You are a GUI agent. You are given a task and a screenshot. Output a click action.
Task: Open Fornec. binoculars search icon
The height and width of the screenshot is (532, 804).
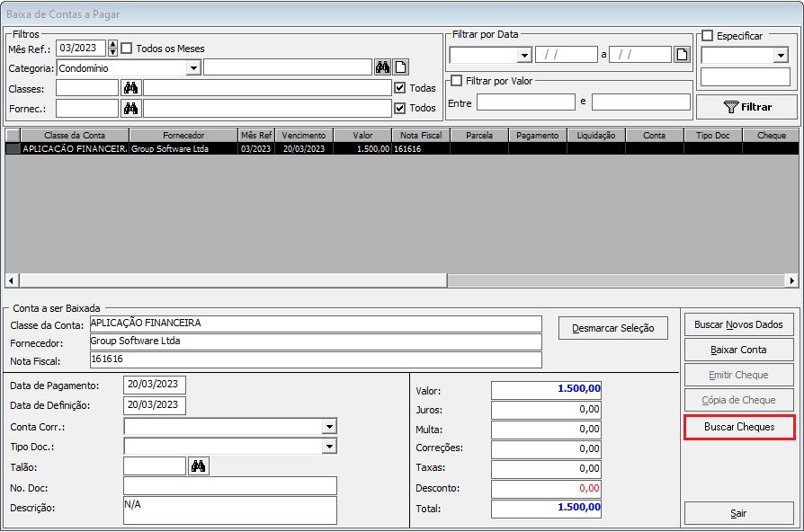click(x=130, y=108)
